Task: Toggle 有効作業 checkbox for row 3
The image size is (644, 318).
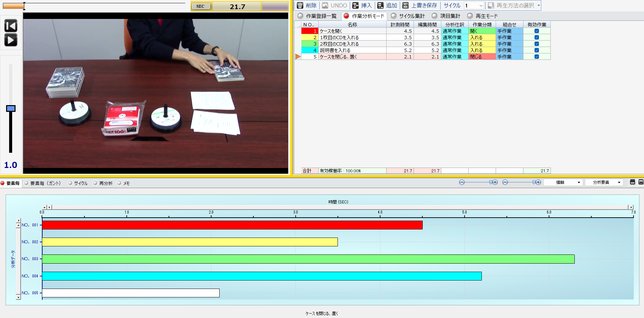Action: pos(537,44)
